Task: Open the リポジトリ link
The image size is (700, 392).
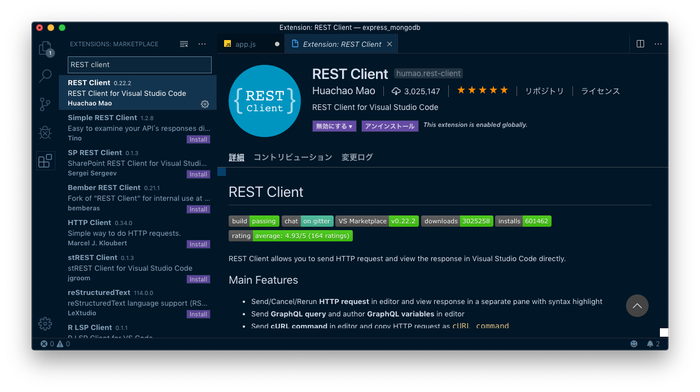Action: [x=544, y=91]
